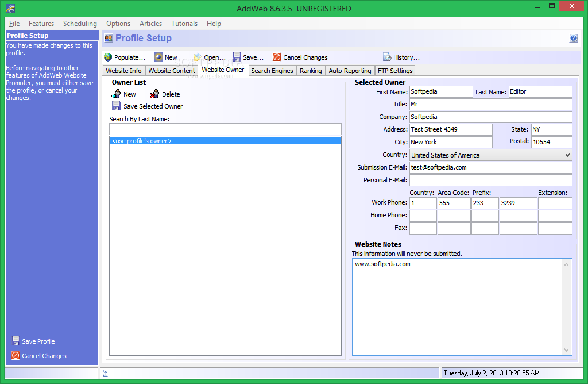Click the Title field containing Mr
This screenshot has height=384, width=588.
[491, 105]
